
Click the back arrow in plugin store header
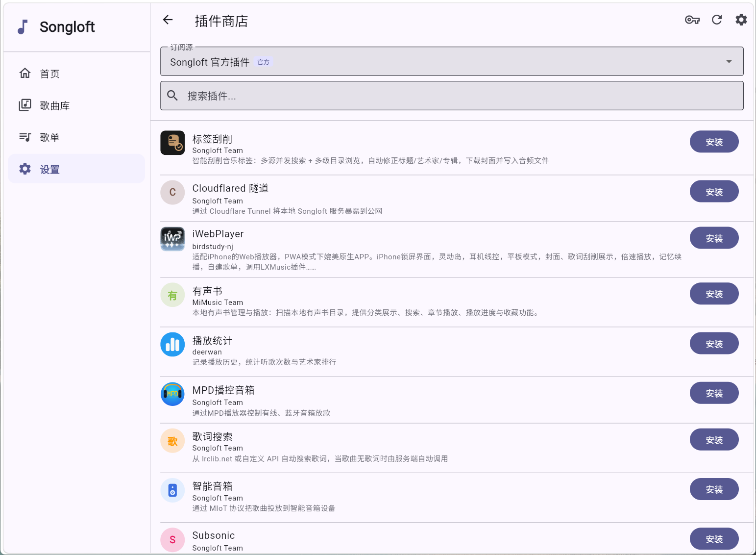168,20
